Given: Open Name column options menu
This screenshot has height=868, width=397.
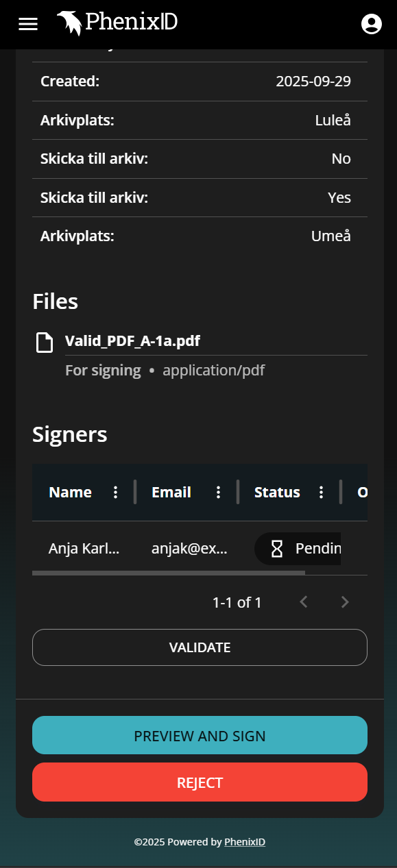Looking at the screenshot, I should [x=116, y=492].
